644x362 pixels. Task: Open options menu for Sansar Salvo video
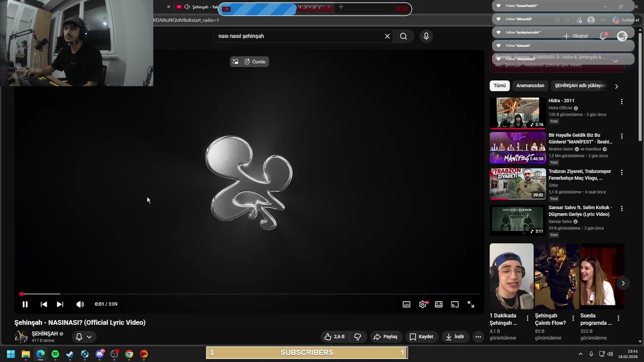click(x=621, y=209)
